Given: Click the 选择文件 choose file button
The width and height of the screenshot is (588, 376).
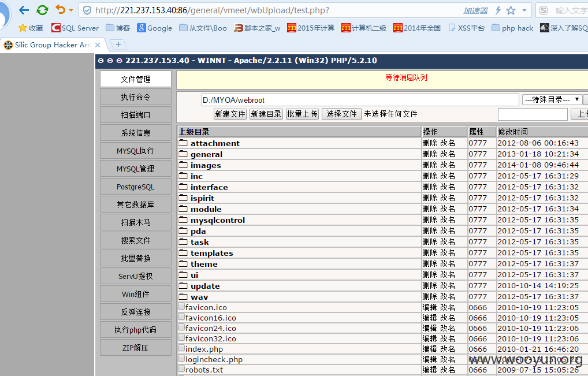Looking at the screenshot, I should pos(341,114).
